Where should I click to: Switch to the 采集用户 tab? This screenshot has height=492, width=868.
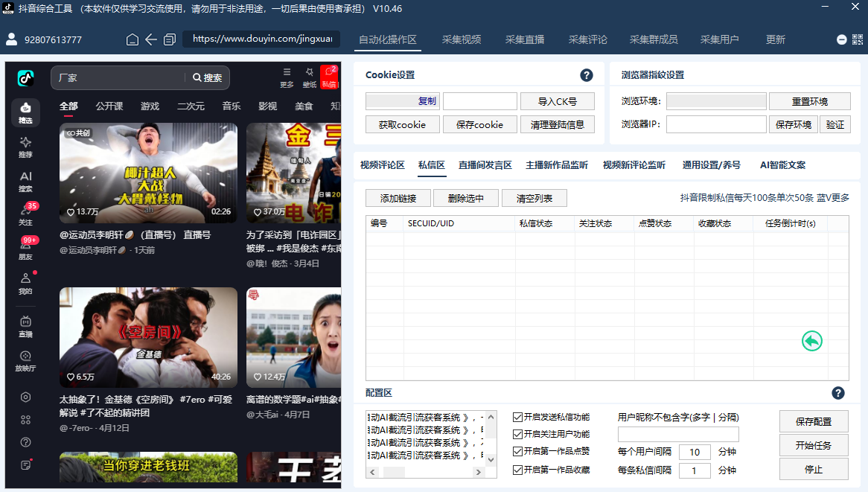(x=719, y=40)
